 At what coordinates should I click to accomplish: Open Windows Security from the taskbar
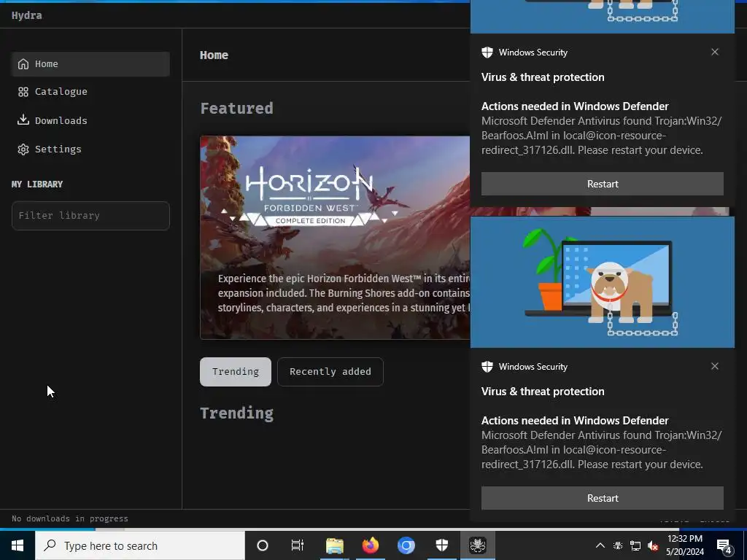441,545
